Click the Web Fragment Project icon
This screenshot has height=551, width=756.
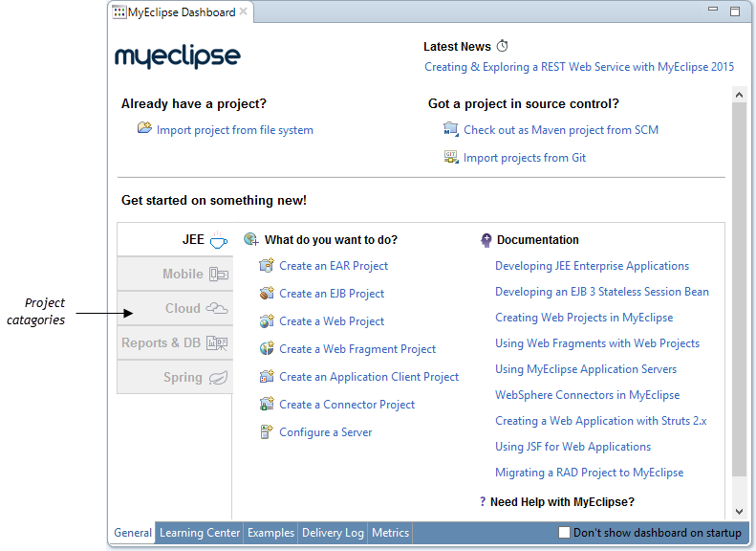tap(267, 349)
